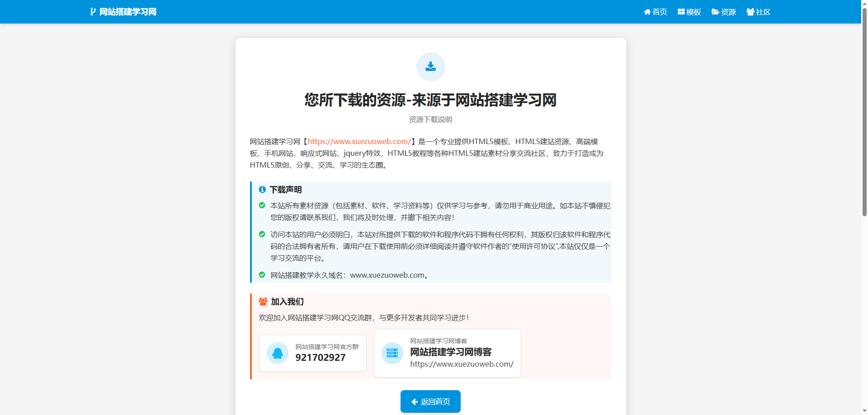Click the 网站搭建学习网 site title in header

127,12
